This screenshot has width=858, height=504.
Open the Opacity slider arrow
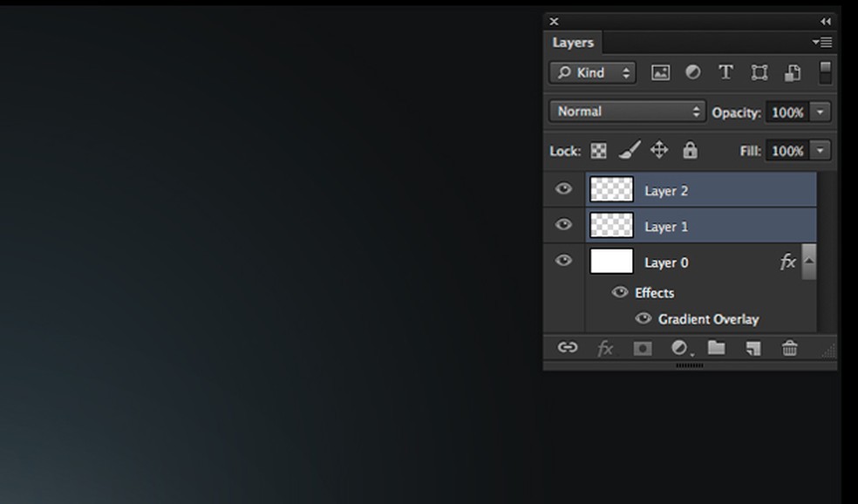click(820, 112)
